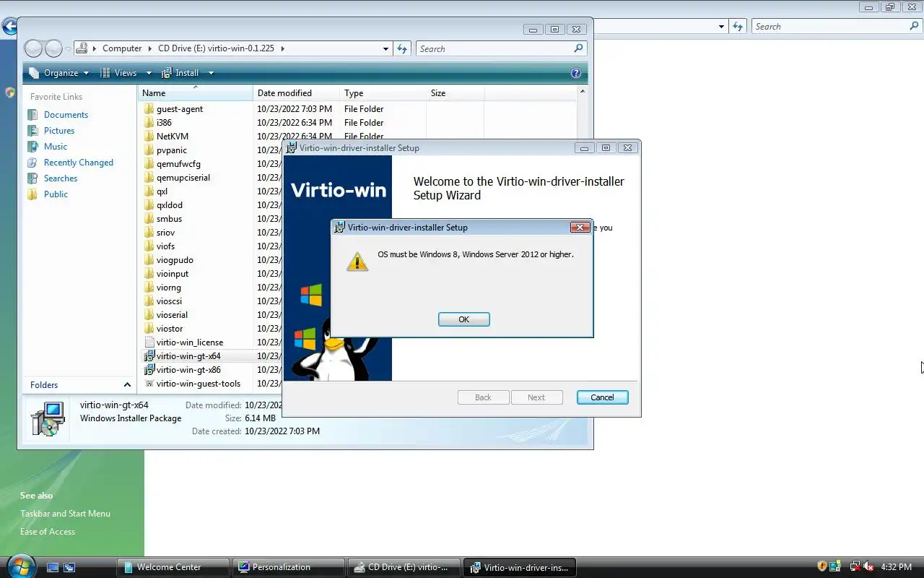Go back in Explorer window
Screen dimensions: 924x578
pos(33,48)
